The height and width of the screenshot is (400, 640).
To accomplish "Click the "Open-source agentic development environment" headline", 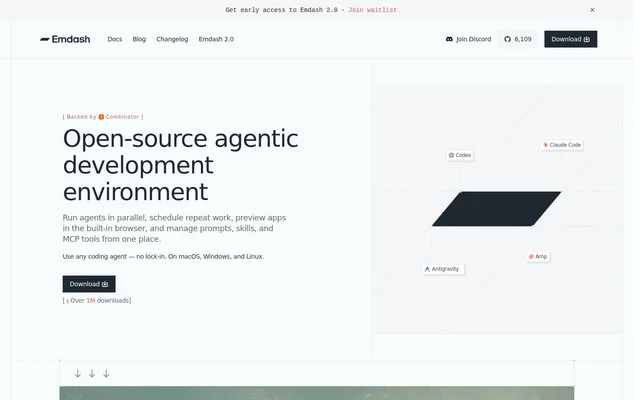I will [x=180, y=165].
